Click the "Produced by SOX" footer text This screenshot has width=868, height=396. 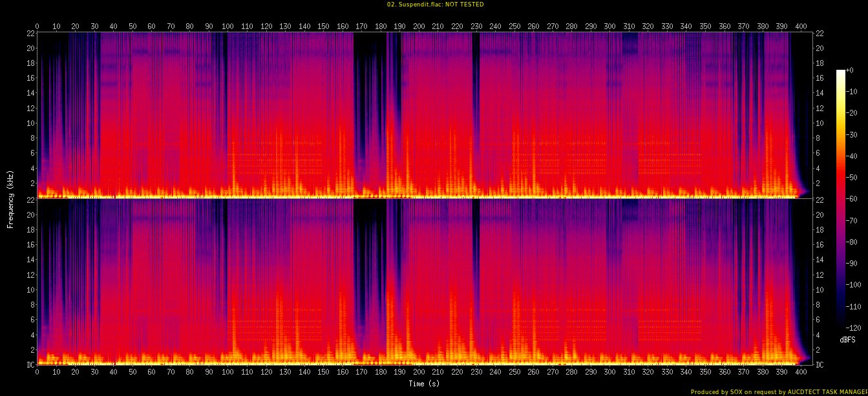(x=778, y=391)
